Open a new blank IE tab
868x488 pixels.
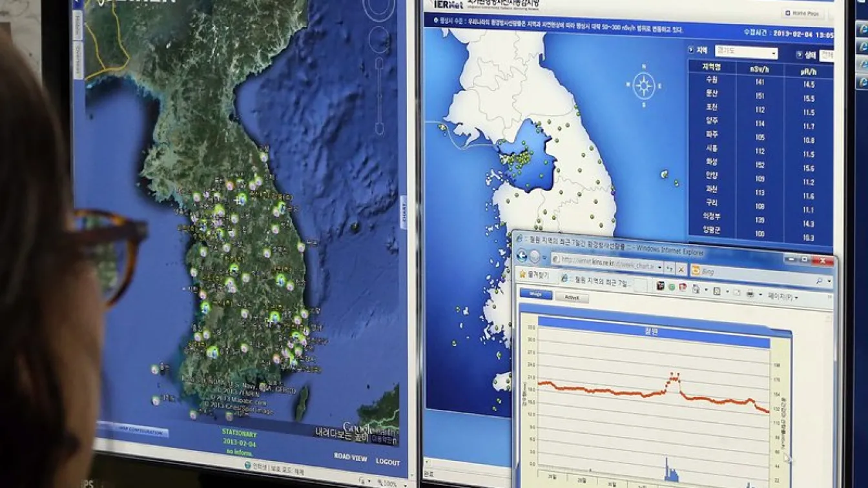click(x=640, y=284)
